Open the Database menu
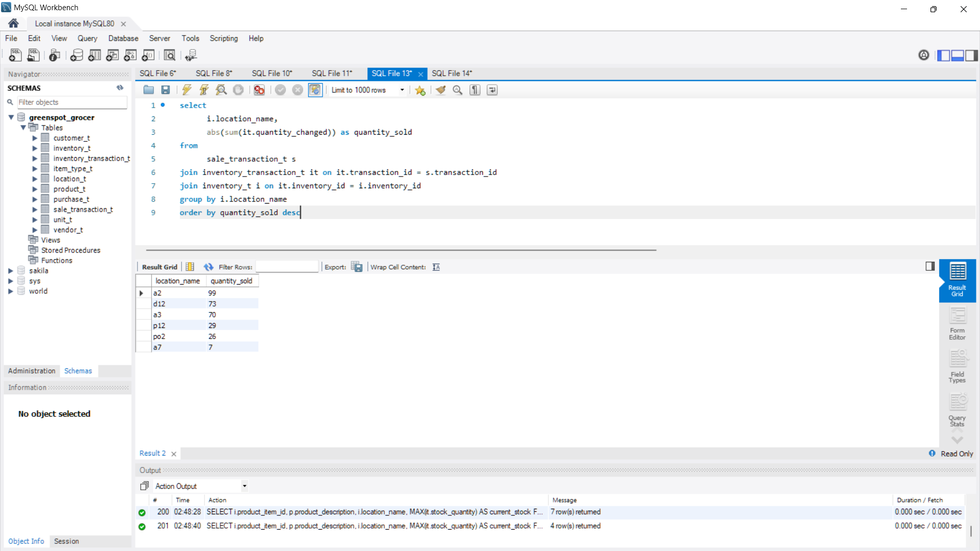Screen dimensions: 980x551 coord(123,38)
